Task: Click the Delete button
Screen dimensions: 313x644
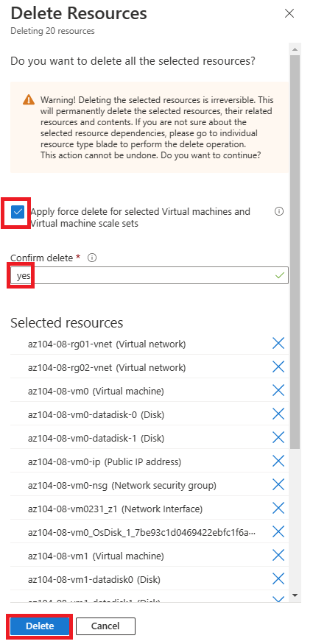Action: tap(40, 626)
